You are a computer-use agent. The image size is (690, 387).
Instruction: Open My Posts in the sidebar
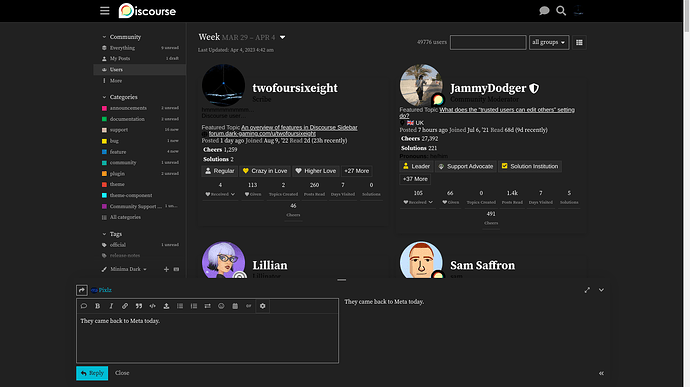pyautogui.click(x=140, y=58)
